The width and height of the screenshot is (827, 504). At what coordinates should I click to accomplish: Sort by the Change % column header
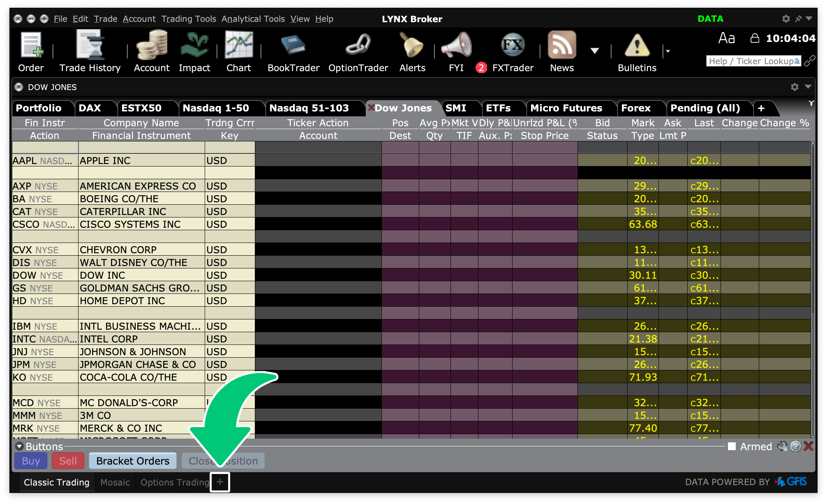(x=784, y=123)
